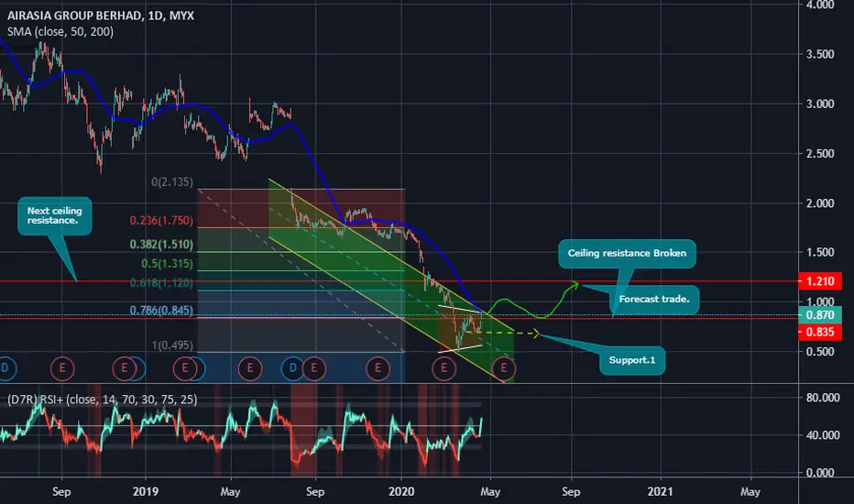The image size is (854, 504).
Task: Click the fully visible dividend D marker
Action: [x=292, y=369]
